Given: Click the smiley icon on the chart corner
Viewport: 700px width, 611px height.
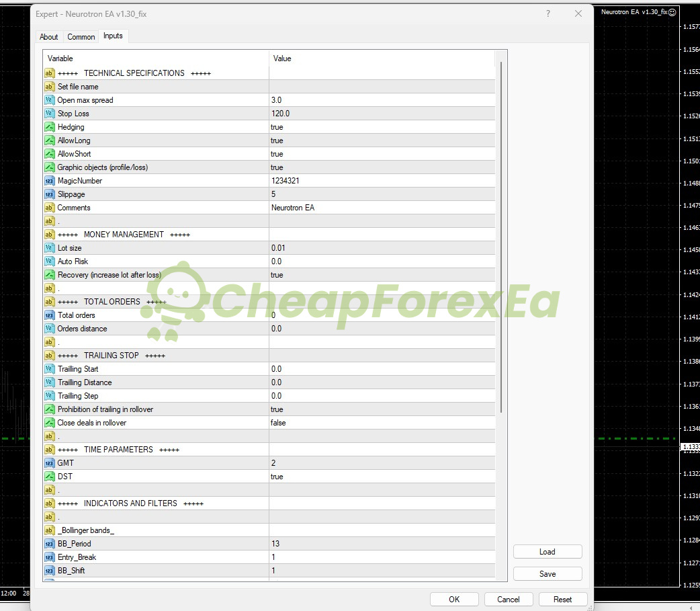Looking at the screenshot, I should pyautogui.click(x=672, y=13).
